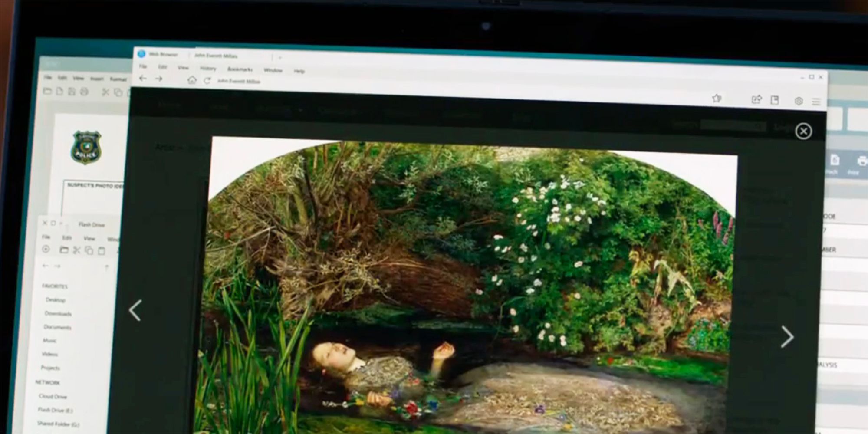The image size is (868, 434).
Task: Open the browser's History menu
Action: 208,68
